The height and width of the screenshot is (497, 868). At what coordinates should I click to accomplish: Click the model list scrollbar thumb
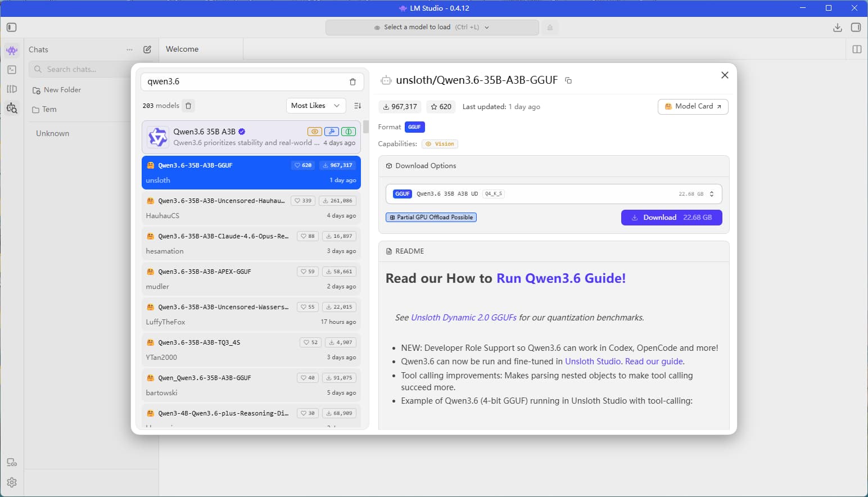pyautogui.click(x=366, y=126)
